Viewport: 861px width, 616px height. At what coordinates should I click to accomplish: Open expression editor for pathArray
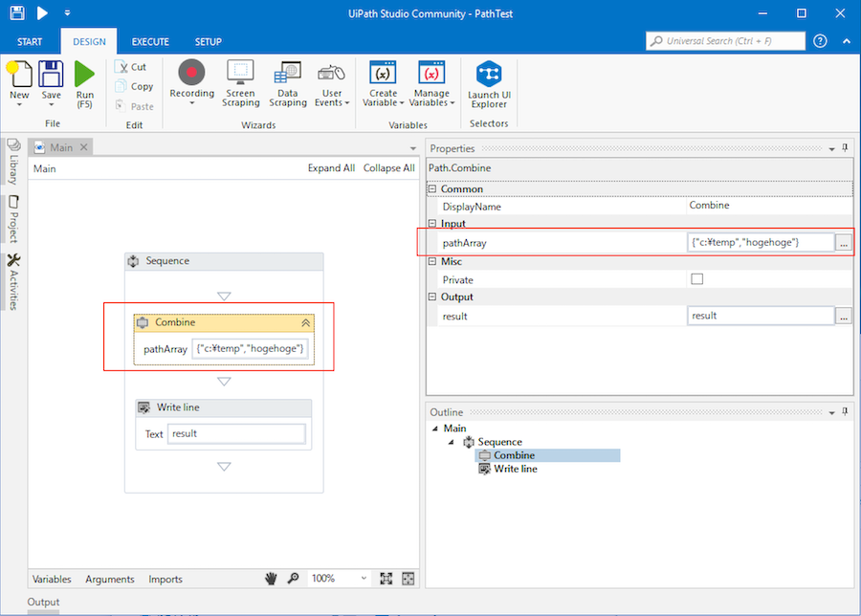click(x=844, y=242)
